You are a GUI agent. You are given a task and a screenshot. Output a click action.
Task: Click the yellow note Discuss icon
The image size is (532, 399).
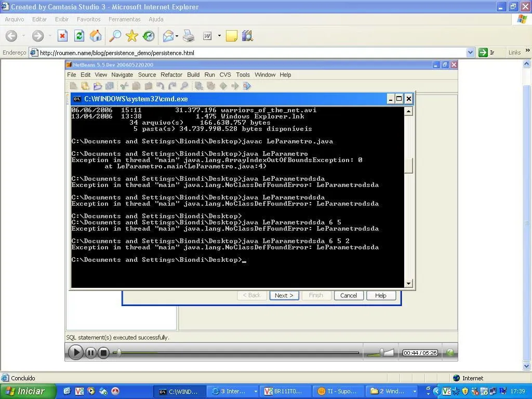pos(231,36)
